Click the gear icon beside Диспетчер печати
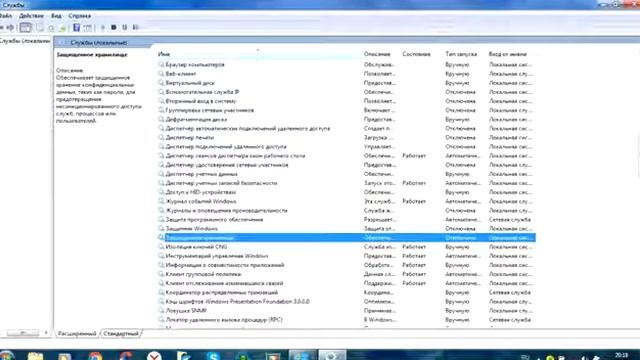Image resolution: width=640 pixels, height=360 pixels. [x=161, y=138]
